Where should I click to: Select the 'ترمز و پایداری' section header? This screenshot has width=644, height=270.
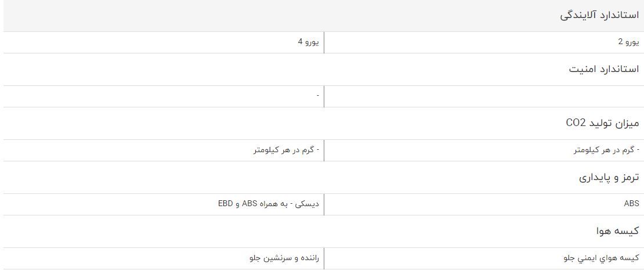pyautogui.click(x=609, y=178)
